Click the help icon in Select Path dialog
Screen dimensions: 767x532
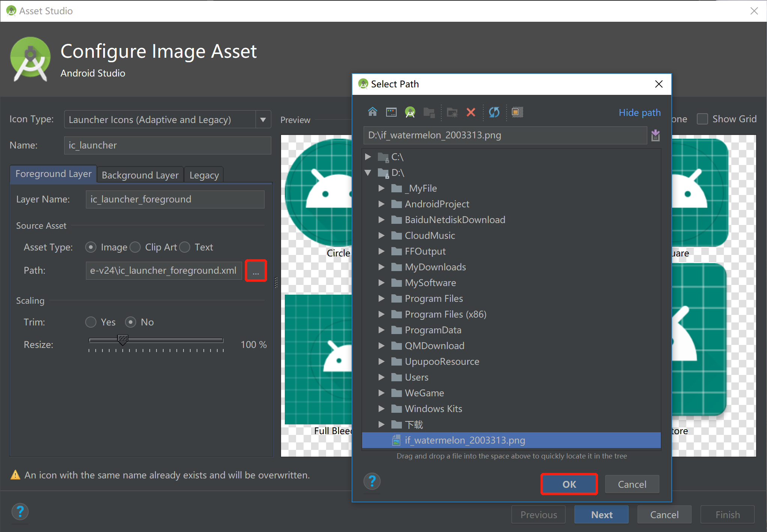[x=372, y=481]
